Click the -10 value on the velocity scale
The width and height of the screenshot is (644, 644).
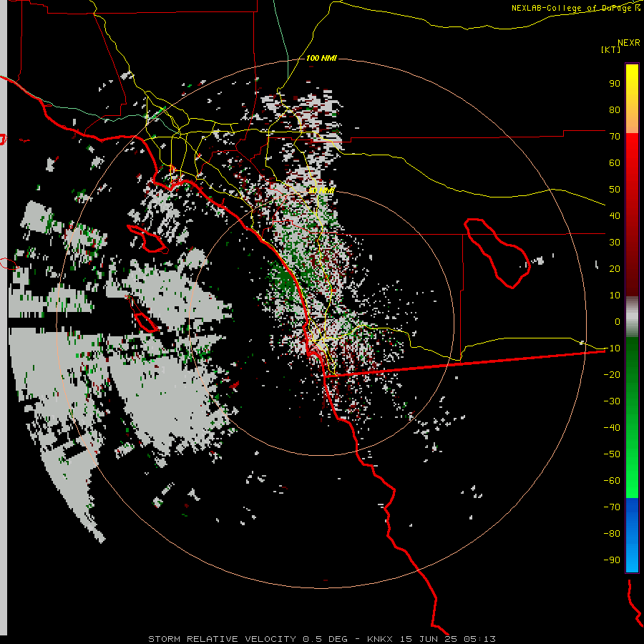click(x=612, y=348)
